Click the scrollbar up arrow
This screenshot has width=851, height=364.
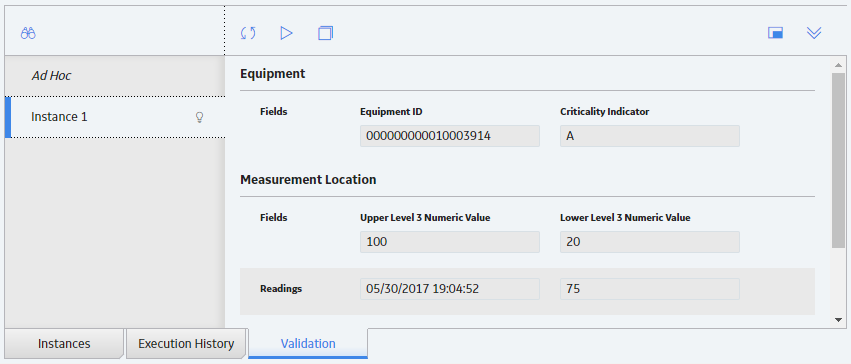click(x=839, y=65)
